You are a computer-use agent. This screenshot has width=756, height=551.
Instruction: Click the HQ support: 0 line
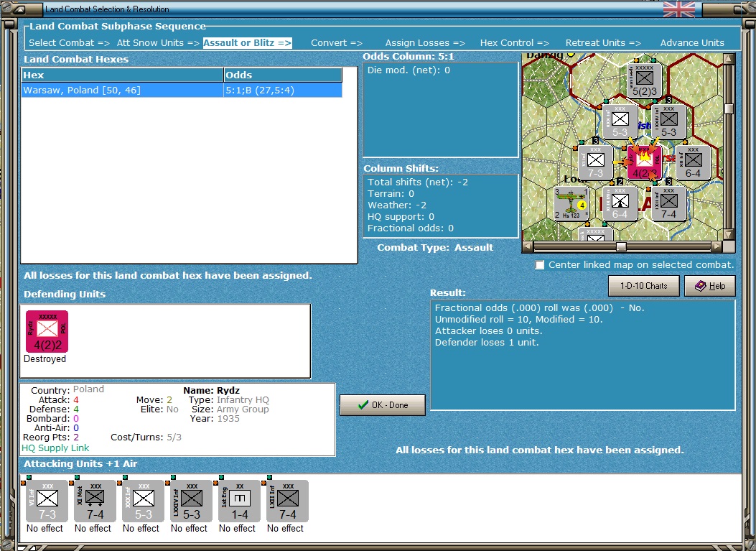coord(401,217)
